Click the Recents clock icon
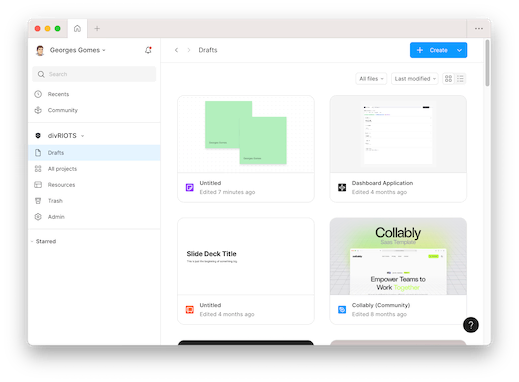Screen dimensions: 519x382 38,94
